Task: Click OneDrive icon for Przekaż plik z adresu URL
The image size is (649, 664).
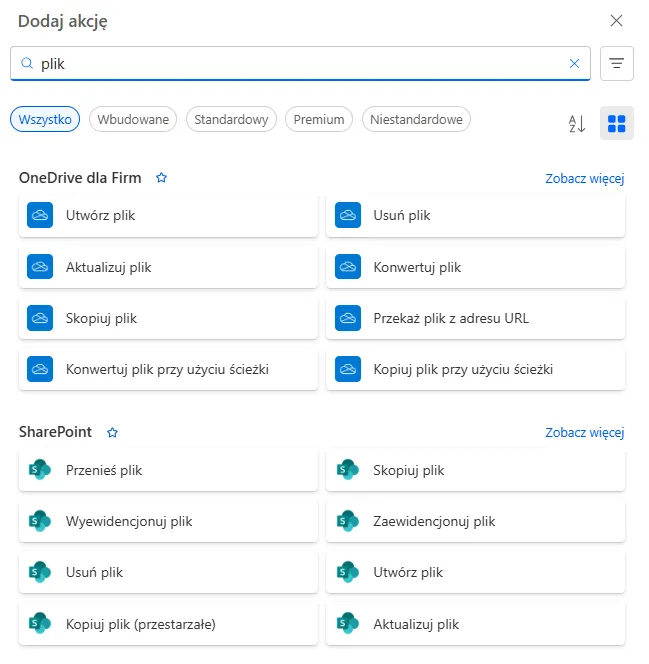Action: 347,319
